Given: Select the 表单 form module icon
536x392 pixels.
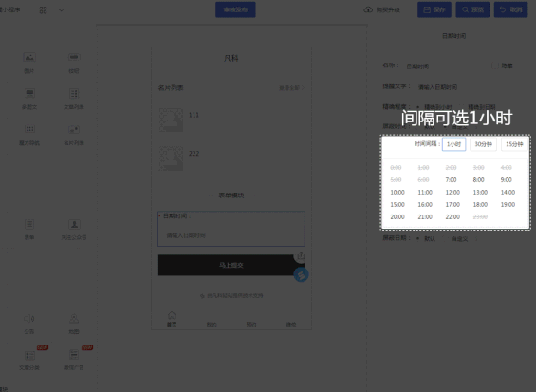Looking at the screenshot, I should (x=29, y=224).
